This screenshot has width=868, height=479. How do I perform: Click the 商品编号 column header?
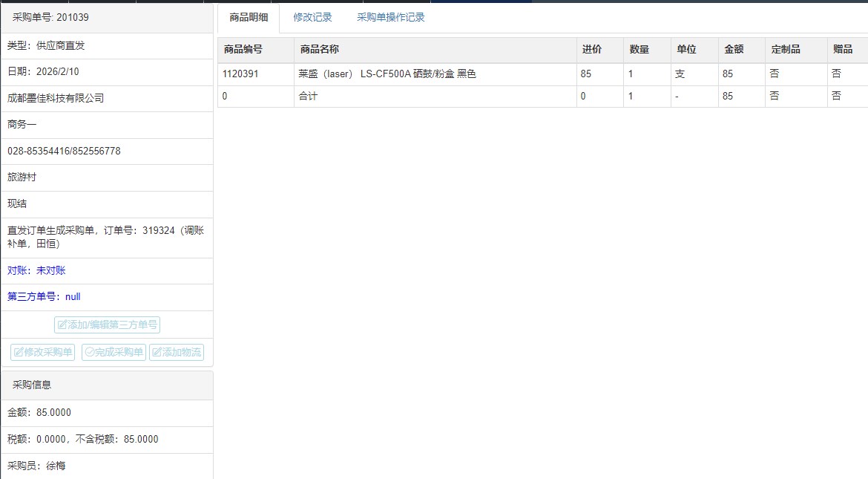(243, 50)
